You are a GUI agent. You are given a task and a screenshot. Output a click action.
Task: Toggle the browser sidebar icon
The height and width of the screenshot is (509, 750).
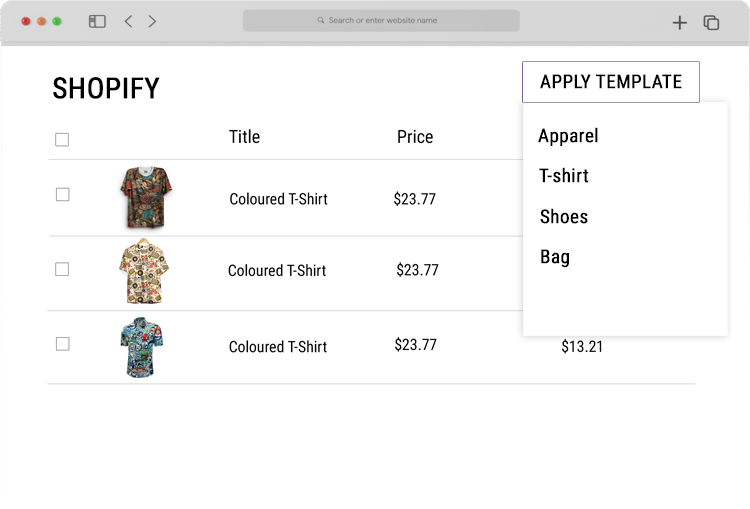[97, 22]
